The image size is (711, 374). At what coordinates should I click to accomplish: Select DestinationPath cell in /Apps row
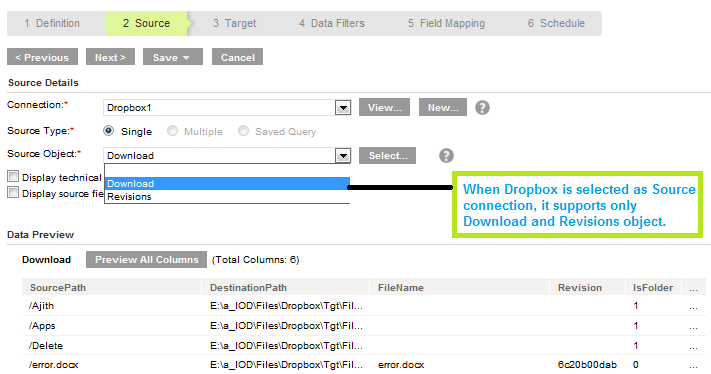pyautogui.click(x=286, y=326)
